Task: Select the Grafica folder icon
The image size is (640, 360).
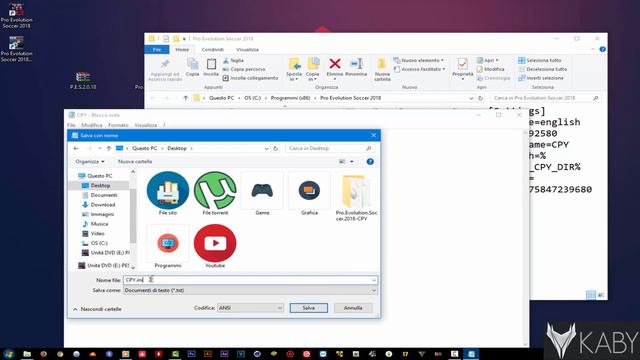Action: 309,190
